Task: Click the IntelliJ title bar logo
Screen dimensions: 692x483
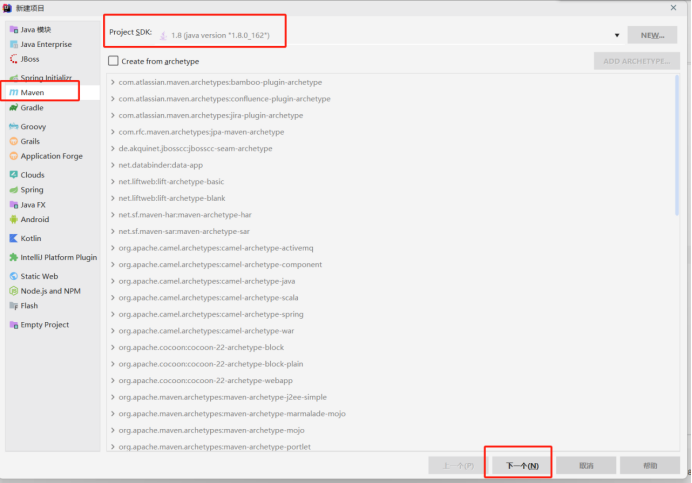Action: [x=7, y=8]
